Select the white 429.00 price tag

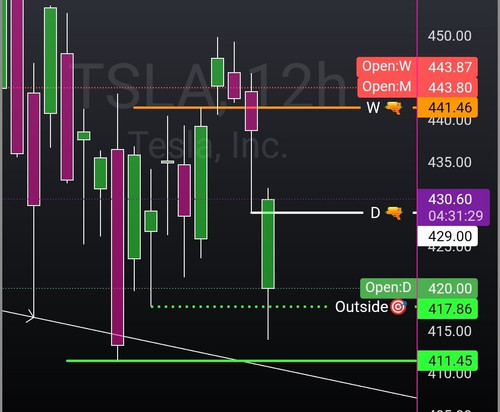point(448,236)
